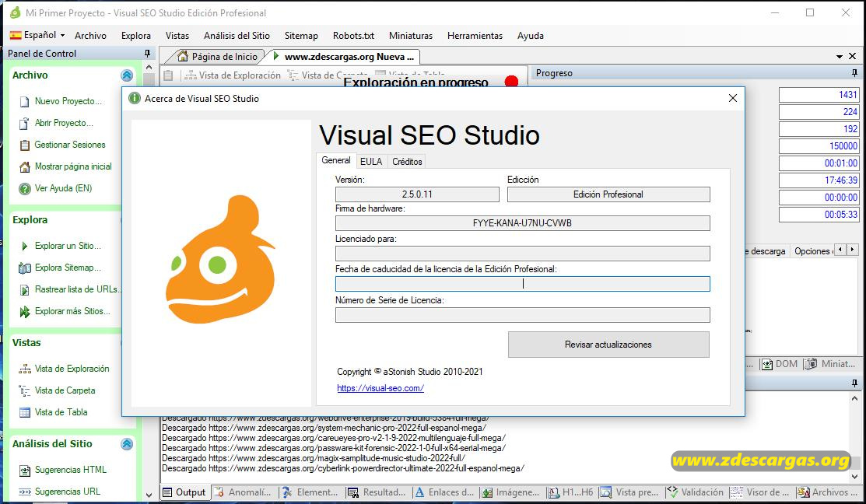Pin the Panel de Control pane

coord(148,54)
